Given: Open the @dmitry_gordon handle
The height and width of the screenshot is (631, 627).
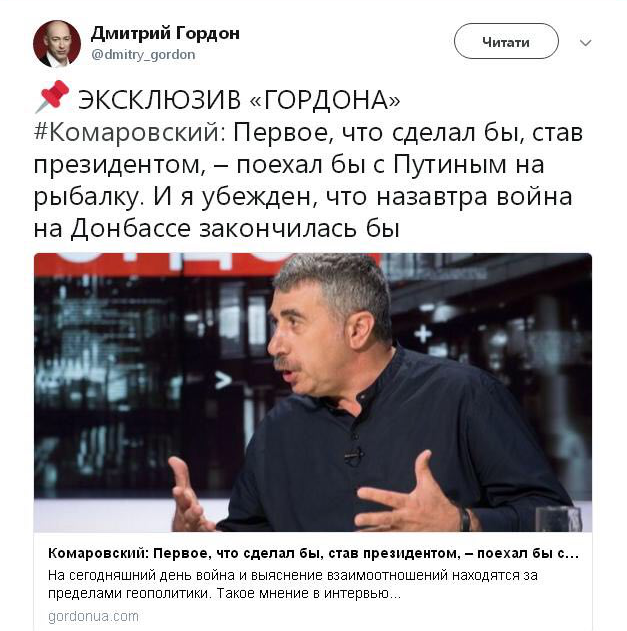Looking at the screenshot, I should [x=143, y=55].
